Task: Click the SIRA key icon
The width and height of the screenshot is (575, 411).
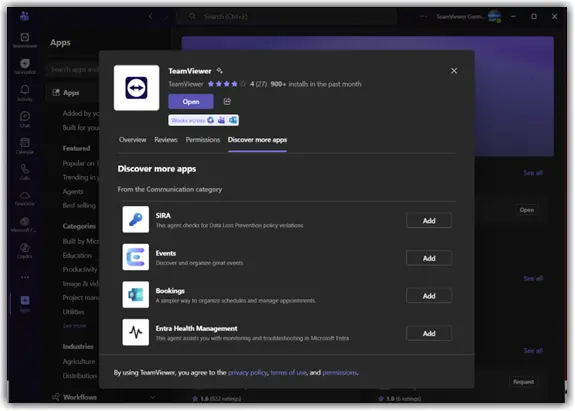Action: (136, 219)
